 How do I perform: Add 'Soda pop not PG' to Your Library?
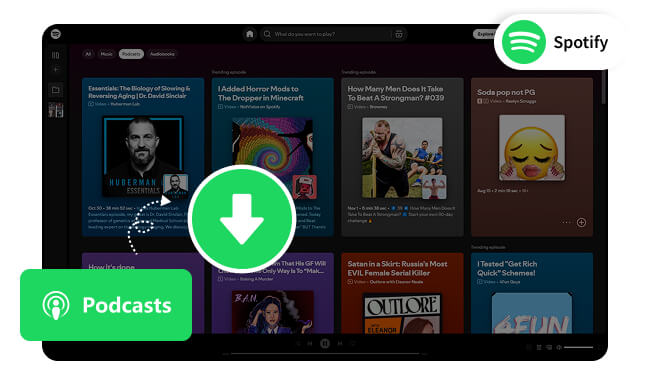[x=581, y=223]
